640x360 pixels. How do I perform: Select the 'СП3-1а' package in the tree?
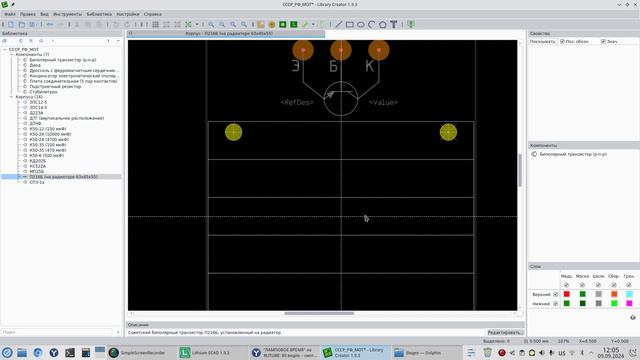point(37,182)
